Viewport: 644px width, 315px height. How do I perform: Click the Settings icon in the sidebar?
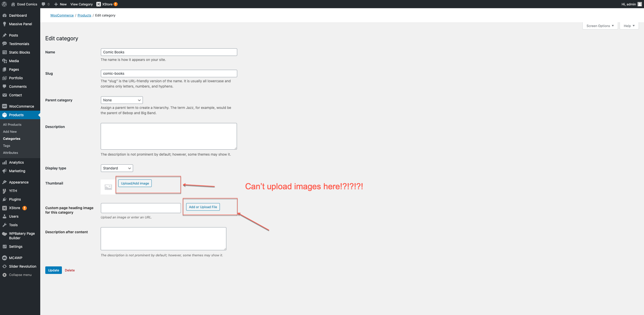pos(5,247)
